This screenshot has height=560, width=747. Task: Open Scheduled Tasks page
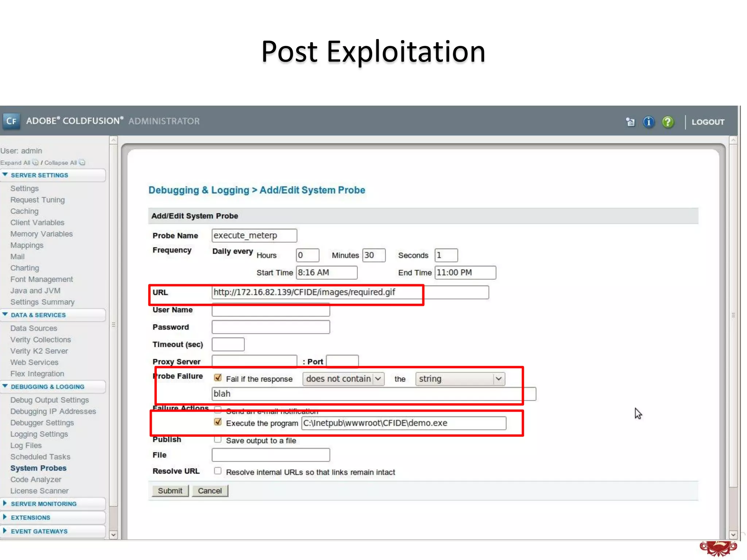coord(40,456)
